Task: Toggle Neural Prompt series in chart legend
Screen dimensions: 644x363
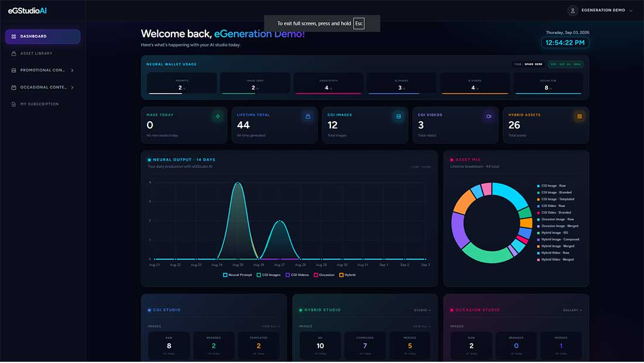Action: [237, 275]
